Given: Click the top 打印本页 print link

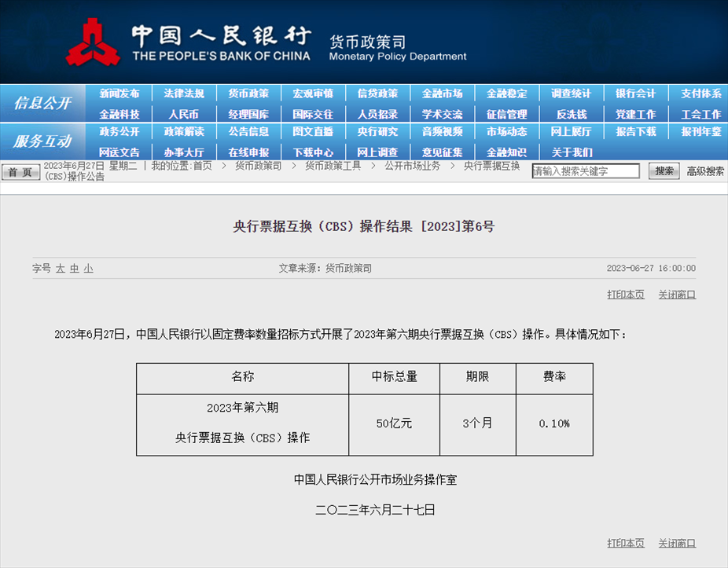Looking at the screenshot, I should click(625, 295).
